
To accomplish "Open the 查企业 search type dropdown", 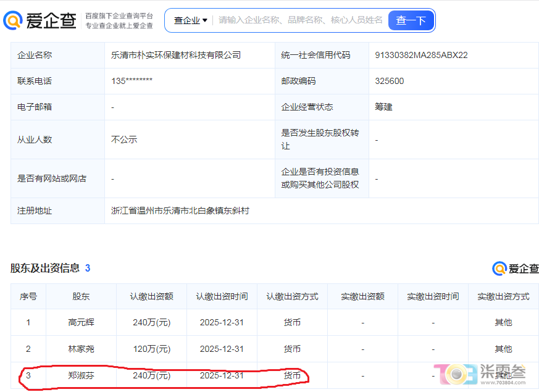I will 190,20.
